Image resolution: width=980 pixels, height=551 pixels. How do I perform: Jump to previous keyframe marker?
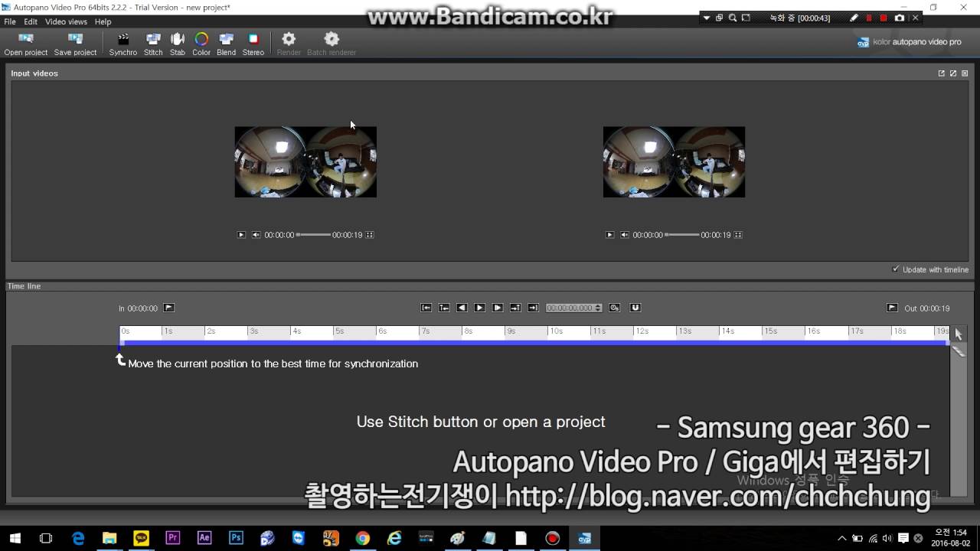(x=444, y=308)
